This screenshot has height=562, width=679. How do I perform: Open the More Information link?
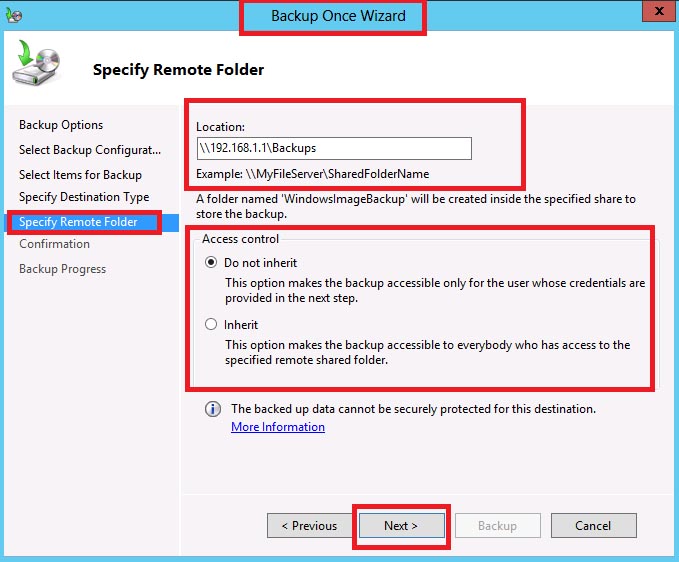(x=278, y=427)
